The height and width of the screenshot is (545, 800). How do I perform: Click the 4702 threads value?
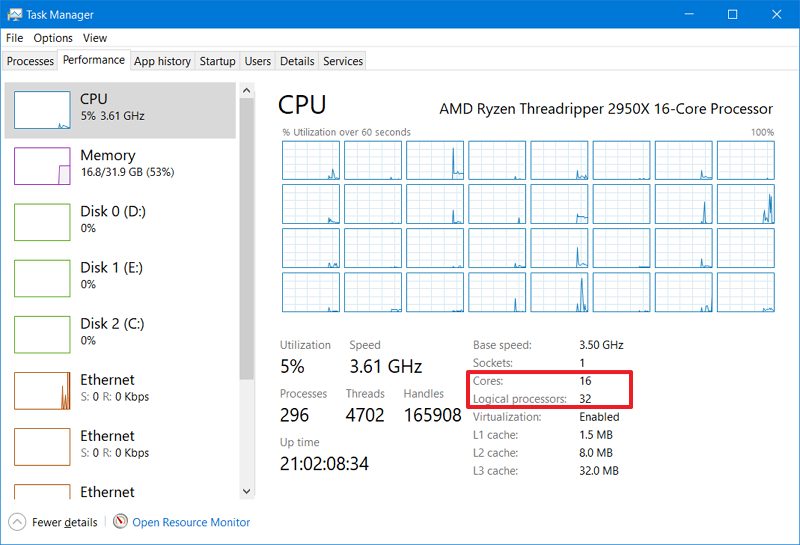[365, 415]
